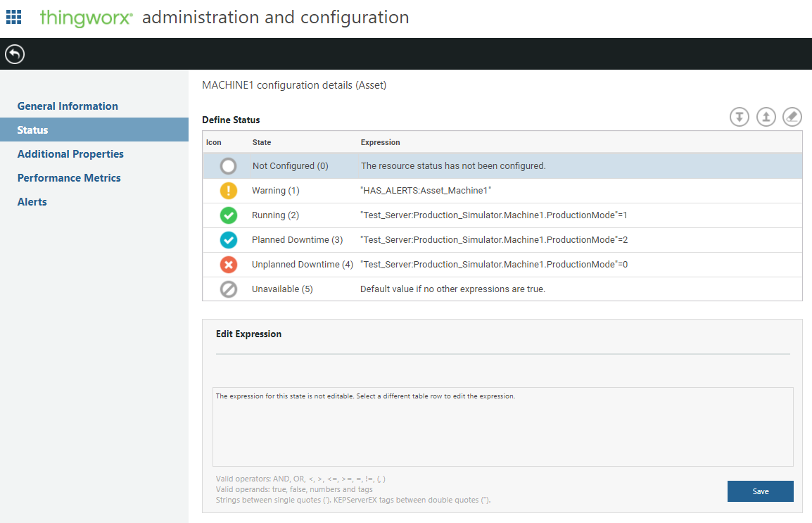Open the Alerts section in sidebar
This screenshot has width=812, height=523.
tap(32, 202)
